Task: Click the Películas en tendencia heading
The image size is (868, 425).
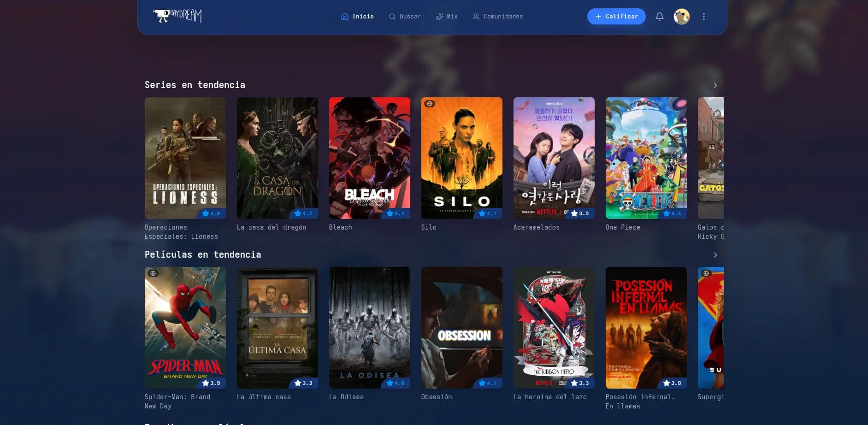Action: (203, 254)
